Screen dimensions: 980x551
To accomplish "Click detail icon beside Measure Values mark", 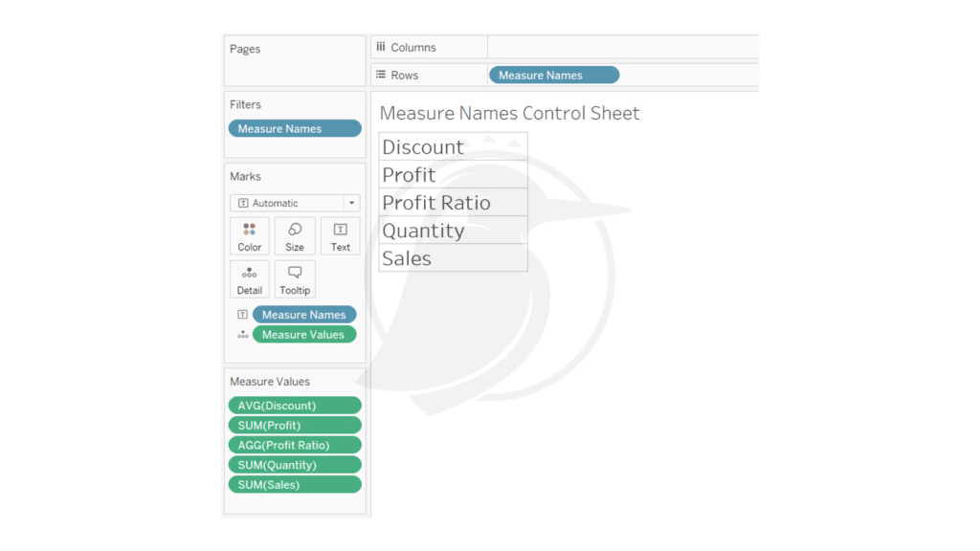I will pos(242,335).
